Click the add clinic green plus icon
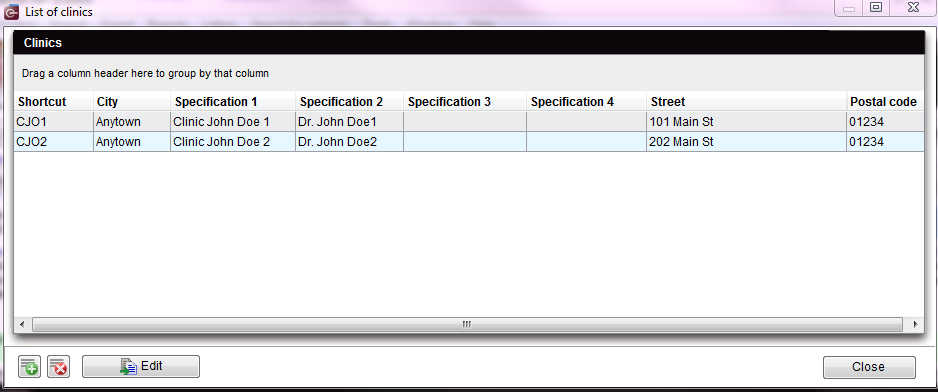The width and height of the screenshot is (938, 392). tap(29, 366)
